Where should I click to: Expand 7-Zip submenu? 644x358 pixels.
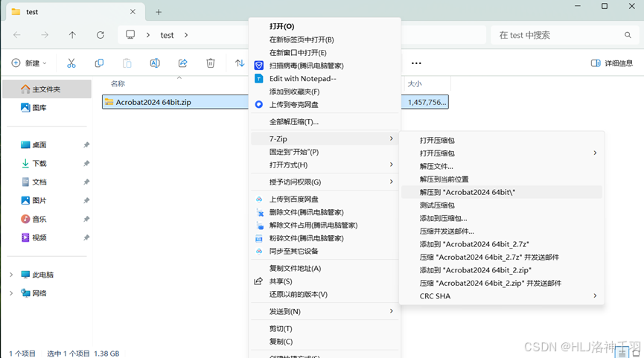point(325,138)
